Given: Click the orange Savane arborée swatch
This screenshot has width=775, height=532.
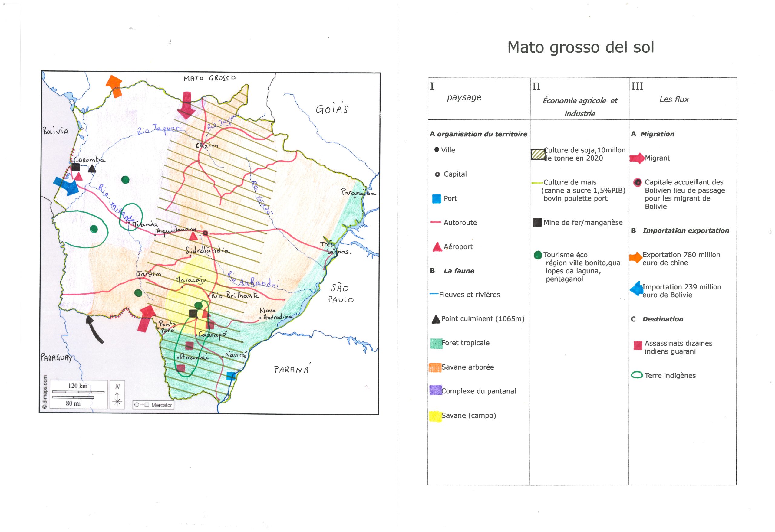Looking at the screenshot, I should coord(435,367).
